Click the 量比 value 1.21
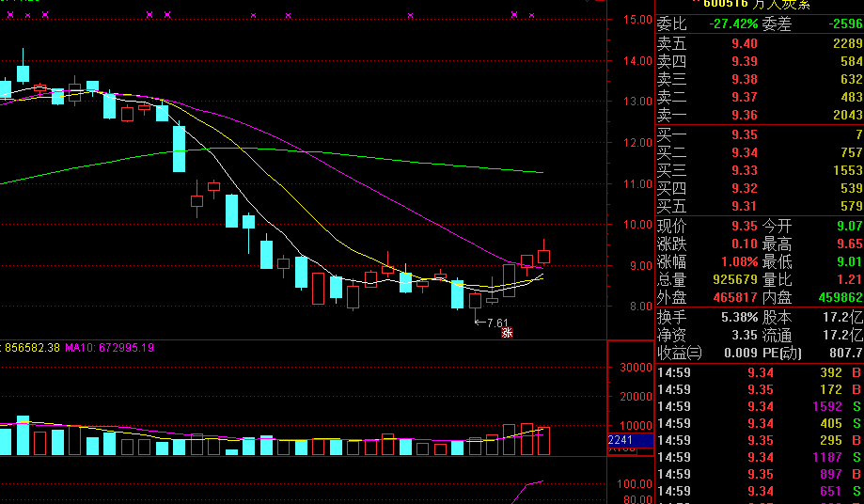Viewport: 864px width, 504px height. click(850, 279)
